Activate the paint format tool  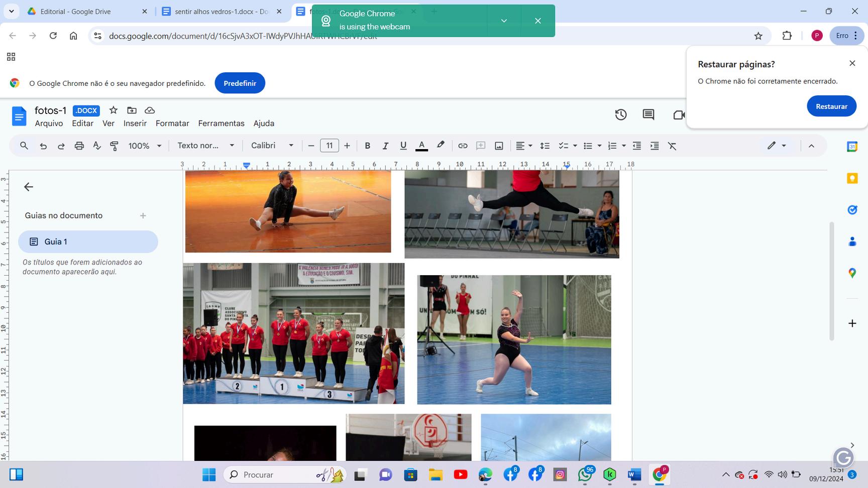pyautogui.click(x=114, y=146)
